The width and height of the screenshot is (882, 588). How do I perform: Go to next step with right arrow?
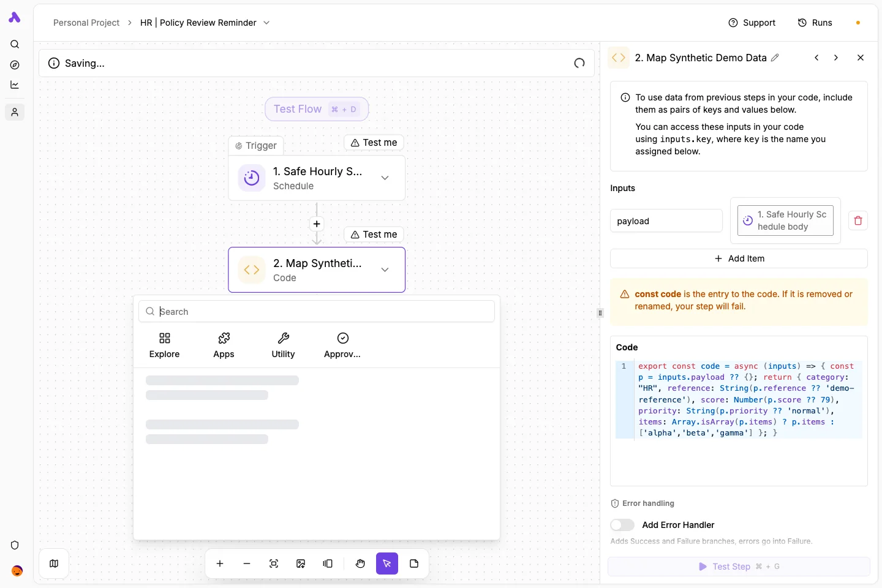[x=836, y=58]
